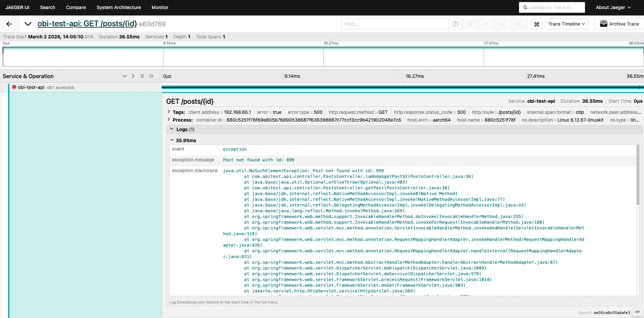Copy span deep link icon next to SpanID
This screenshot has height=318, width=644.
637,312
